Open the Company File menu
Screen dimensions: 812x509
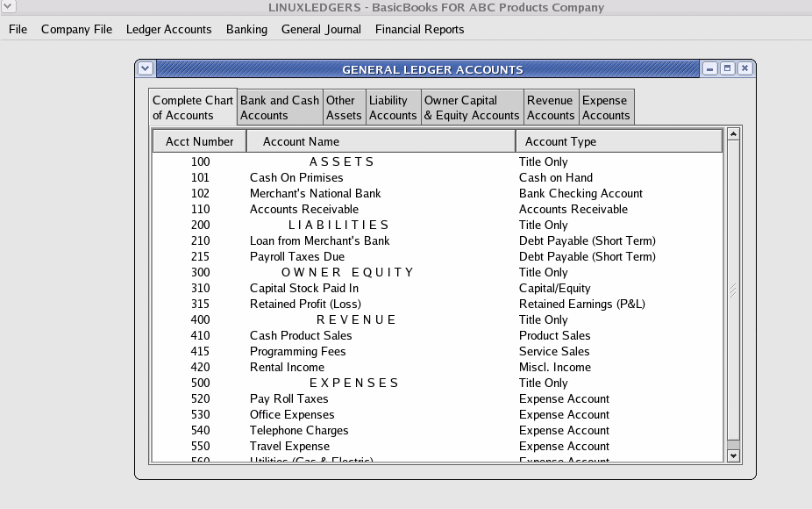[76, 29]
